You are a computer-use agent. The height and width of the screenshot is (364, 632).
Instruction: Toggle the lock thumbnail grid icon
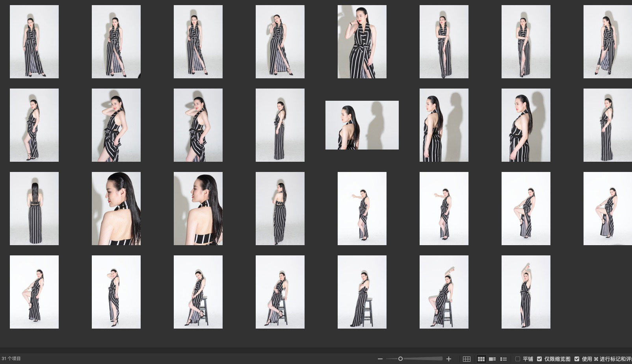click(467, 359)
